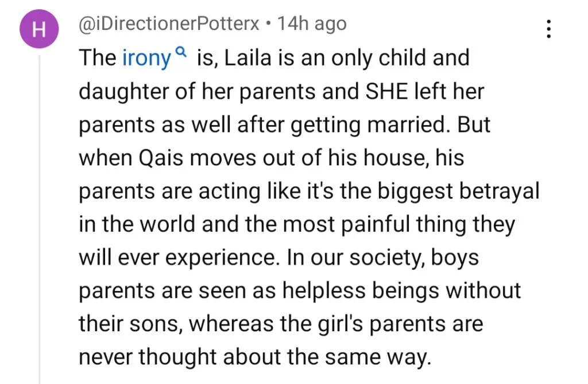588x384 pixels.
Task: Open the highlighted irony search link
Action: (147, 58)
